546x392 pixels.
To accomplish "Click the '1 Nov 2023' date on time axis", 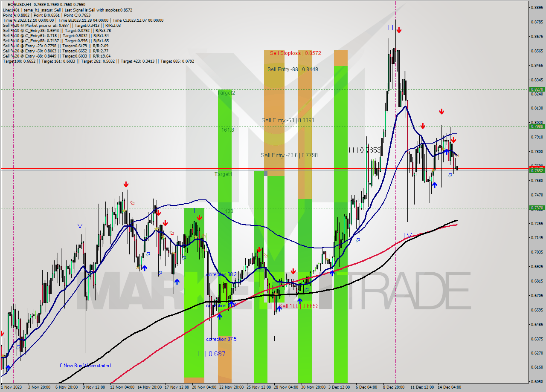I will [11, 387].
